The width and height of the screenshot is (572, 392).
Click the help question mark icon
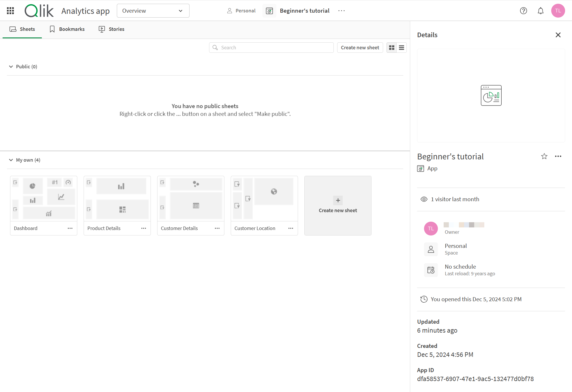523,11
